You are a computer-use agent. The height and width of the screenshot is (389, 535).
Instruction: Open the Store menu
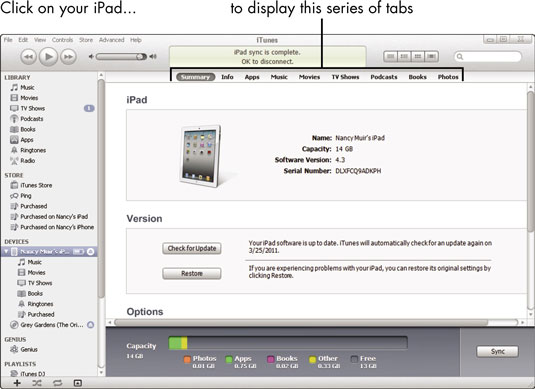[86, 40]
